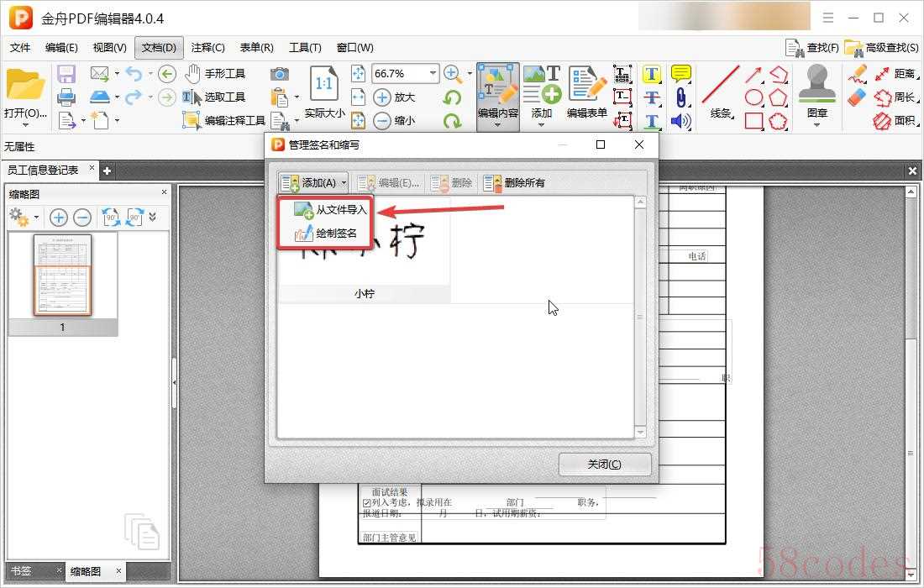Switch to the Bookmarks (书签) tab
Screen dimensions: 924x588
tap(21, 571)
